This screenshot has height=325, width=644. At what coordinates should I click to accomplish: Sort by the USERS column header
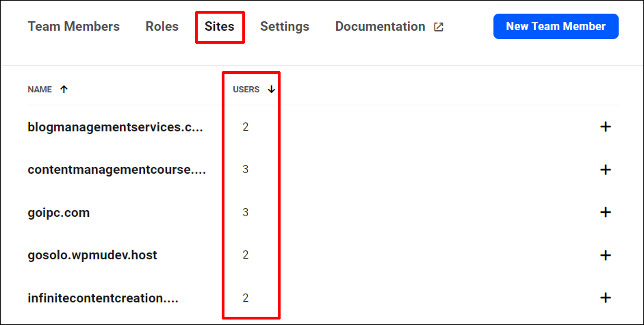click(x=246, y=90)
